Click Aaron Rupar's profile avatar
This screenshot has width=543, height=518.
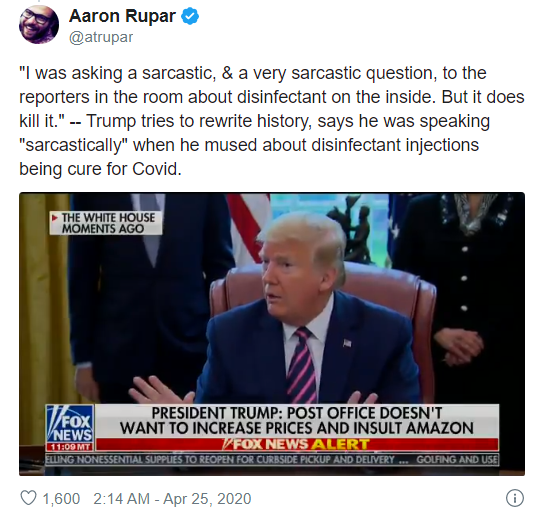click(x=38, y=25)
